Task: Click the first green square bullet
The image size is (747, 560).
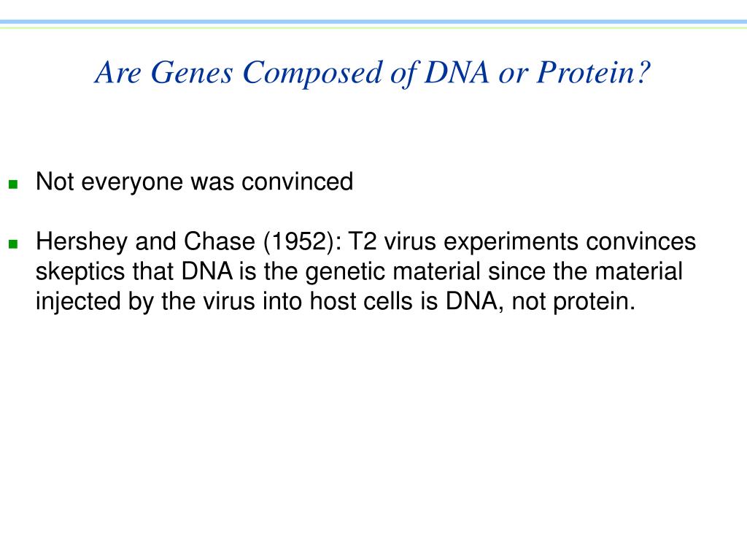Action: pos(13,184)
